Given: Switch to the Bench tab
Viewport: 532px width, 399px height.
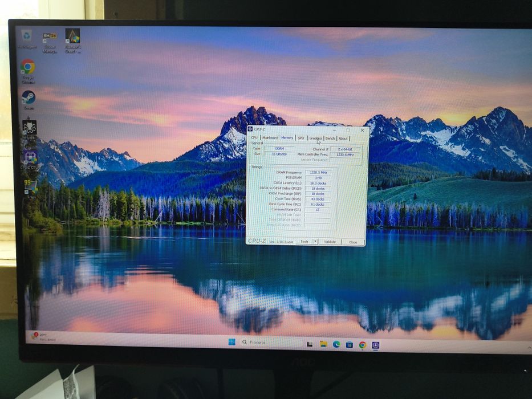Looking at the screenshot, I should (x=330, y=138).
